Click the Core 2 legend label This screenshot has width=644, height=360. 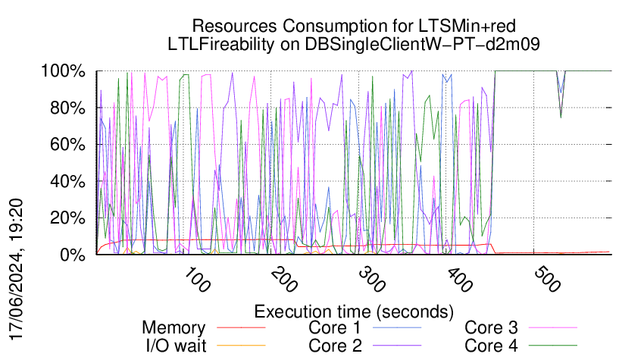pos(335,346)
